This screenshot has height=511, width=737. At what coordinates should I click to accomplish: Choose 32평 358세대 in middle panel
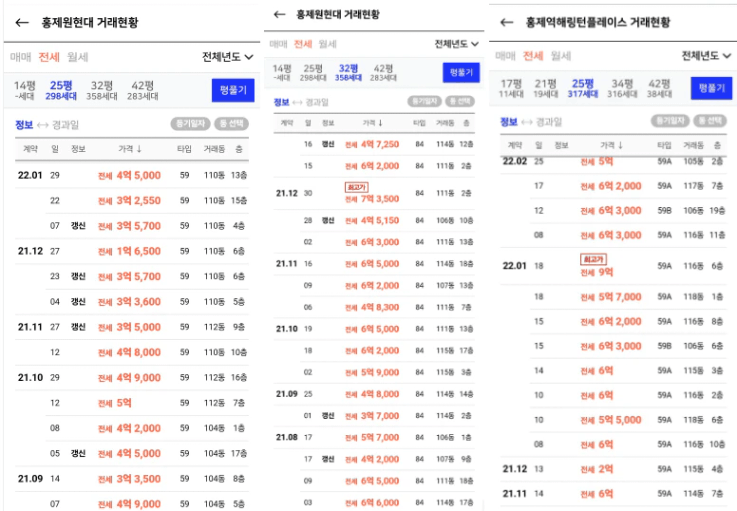click(348, 72)
